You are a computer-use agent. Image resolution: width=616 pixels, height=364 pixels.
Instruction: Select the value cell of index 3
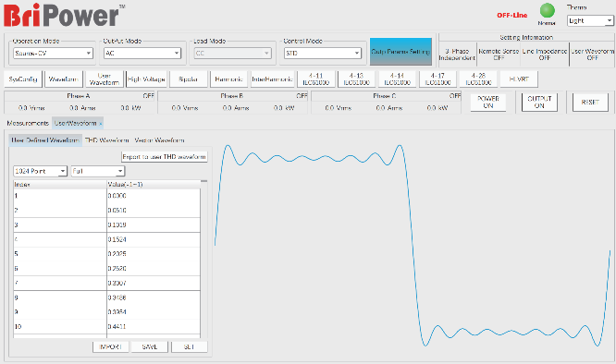154,224
